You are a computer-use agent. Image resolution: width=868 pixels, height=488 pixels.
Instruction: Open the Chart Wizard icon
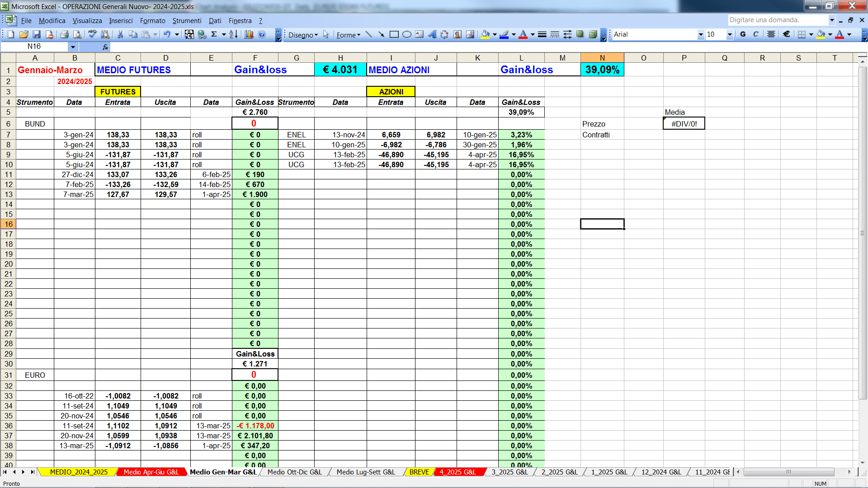point(249,34)
